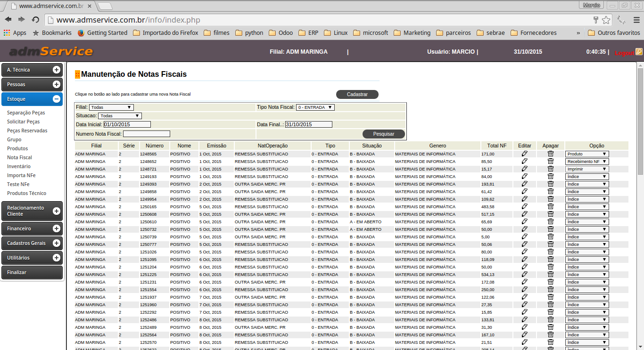Click the Cadastrar button
The width and height of the screenshot is (644, 350).
coord(357,94)
